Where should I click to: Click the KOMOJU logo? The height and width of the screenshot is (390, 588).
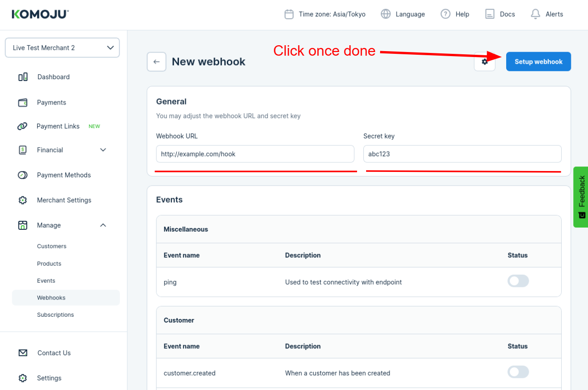click(x=40, y=14)
